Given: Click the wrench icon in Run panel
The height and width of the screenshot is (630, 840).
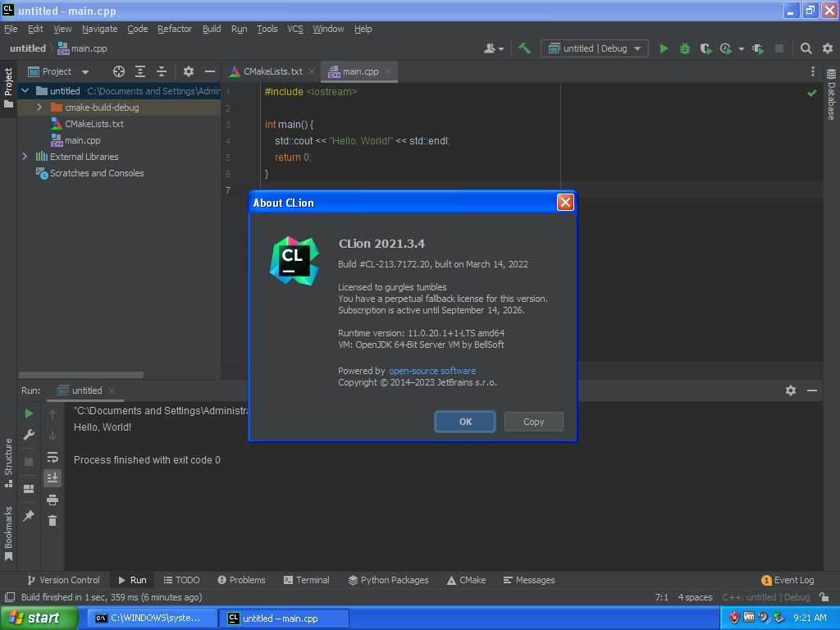Looking at the screenshot, I should [x=29, y=435].
